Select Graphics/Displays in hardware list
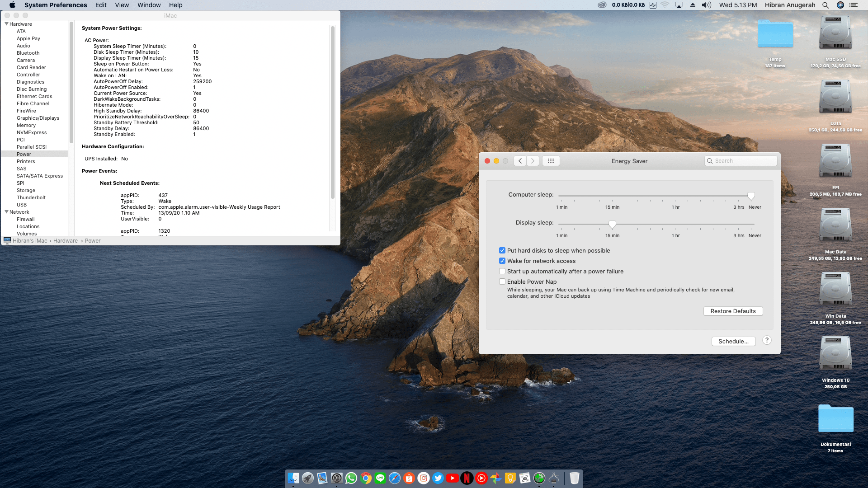 pyautogui.click(x=38, y=118)
